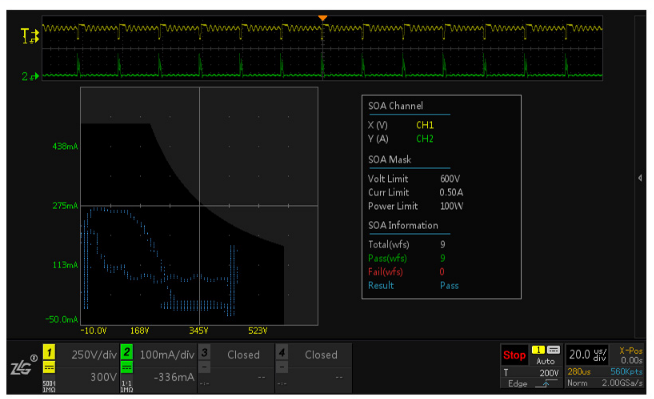
Task: Enable closed channel 3 badge
Action: click(204, 352)
